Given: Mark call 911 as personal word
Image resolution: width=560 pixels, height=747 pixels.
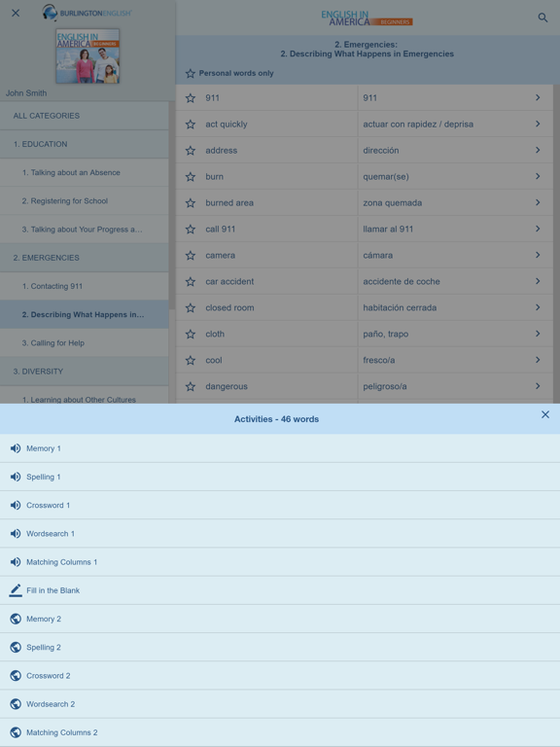Looking at the screenshot, I should click(x=191, y=230).
